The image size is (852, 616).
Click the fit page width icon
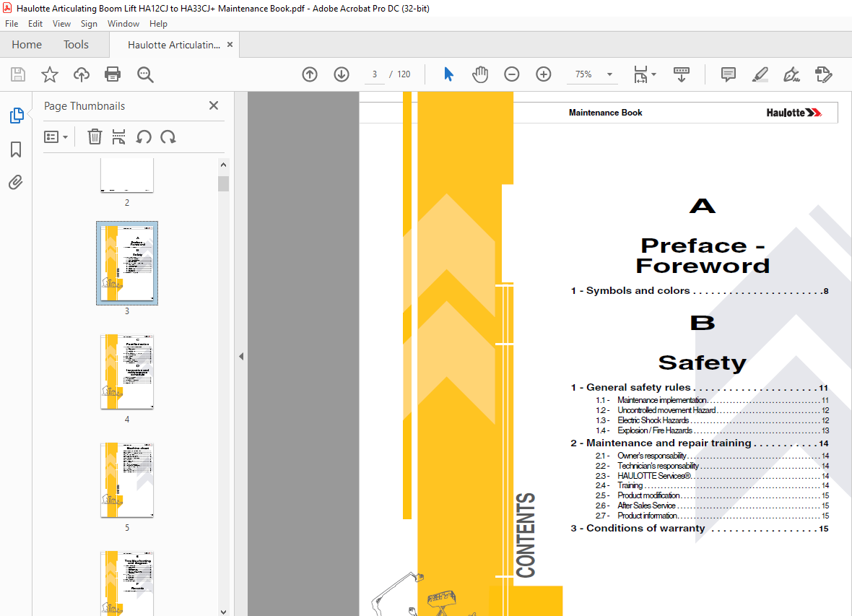coord(640,74)
